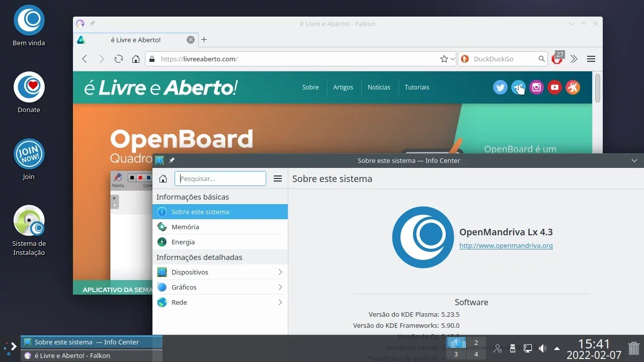Click the é Livre e Aberto! site logo
This screenshot has height=362, width=644.
coord(160,87)
